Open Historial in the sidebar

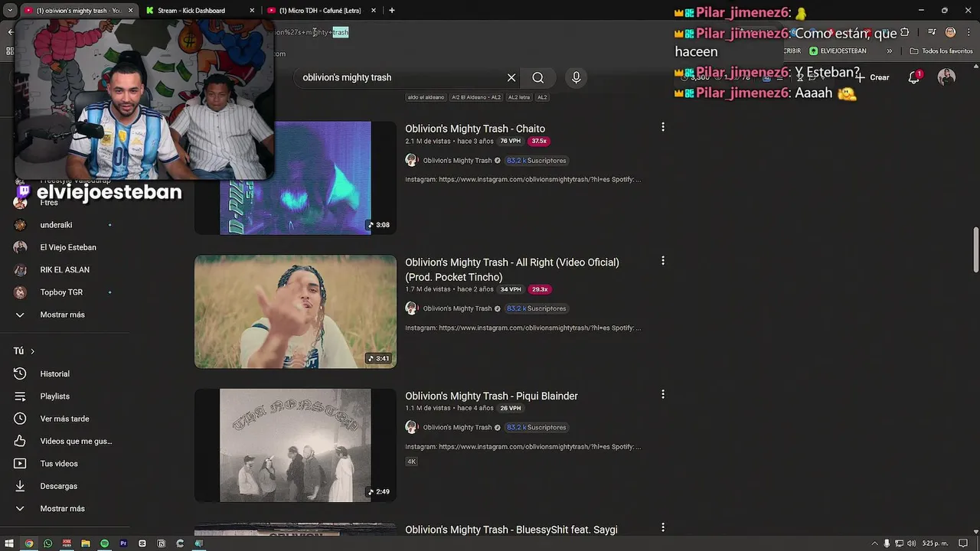pos(54,373)
